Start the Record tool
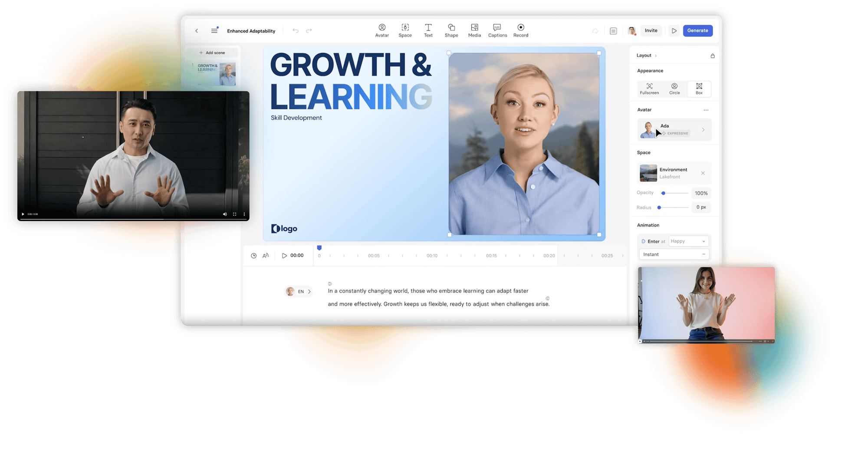This screenshot has height=468, width=868. coord(521,30)
